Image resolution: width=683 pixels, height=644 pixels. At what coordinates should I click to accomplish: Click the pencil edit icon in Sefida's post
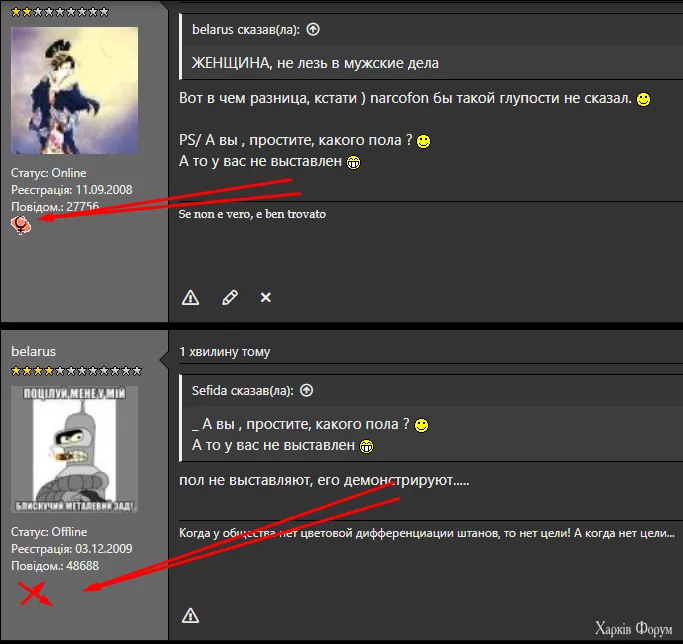(x=230, y=298)
